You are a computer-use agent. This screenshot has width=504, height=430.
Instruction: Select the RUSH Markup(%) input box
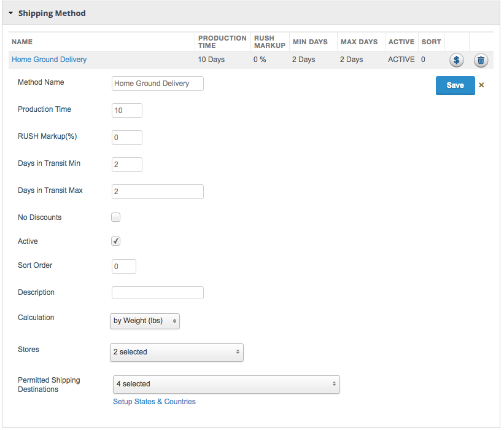pos(127,138)
